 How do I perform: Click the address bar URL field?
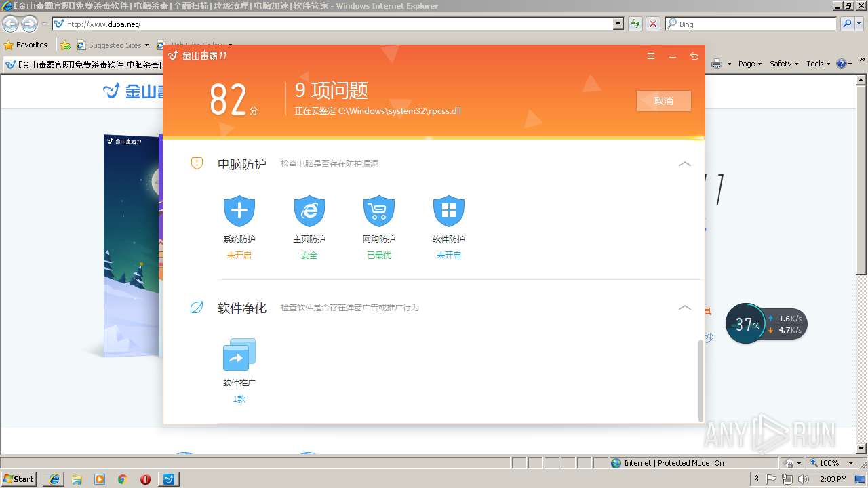click(x=332, y=24)
